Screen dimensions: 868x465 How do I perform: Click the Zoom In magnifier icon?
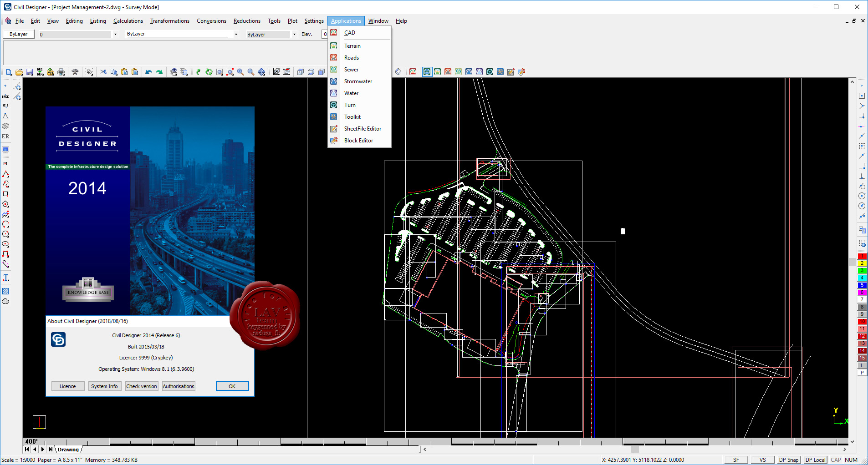pyautogui.click(x=240, y=72)
